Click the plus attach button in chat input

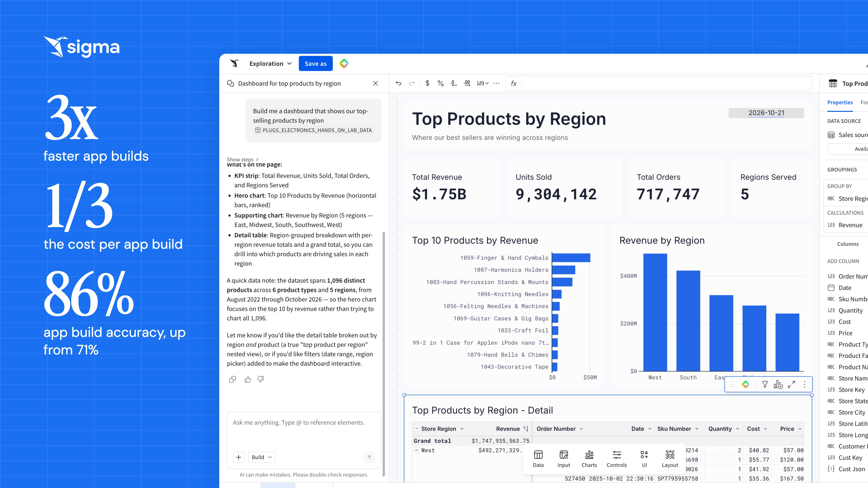pos(238,457)
